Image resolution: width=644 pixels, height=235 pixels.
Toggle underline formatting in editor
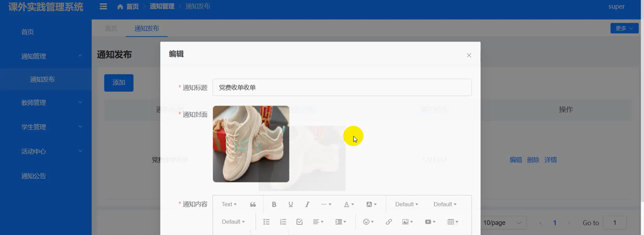[290, 204]
